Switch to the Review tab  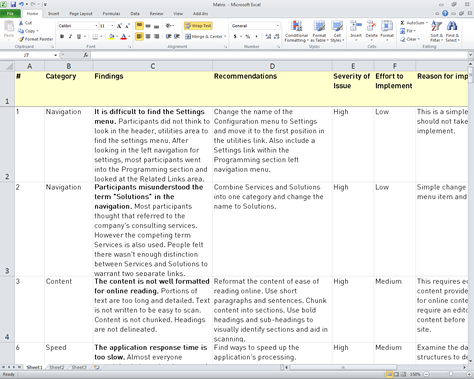156,14
